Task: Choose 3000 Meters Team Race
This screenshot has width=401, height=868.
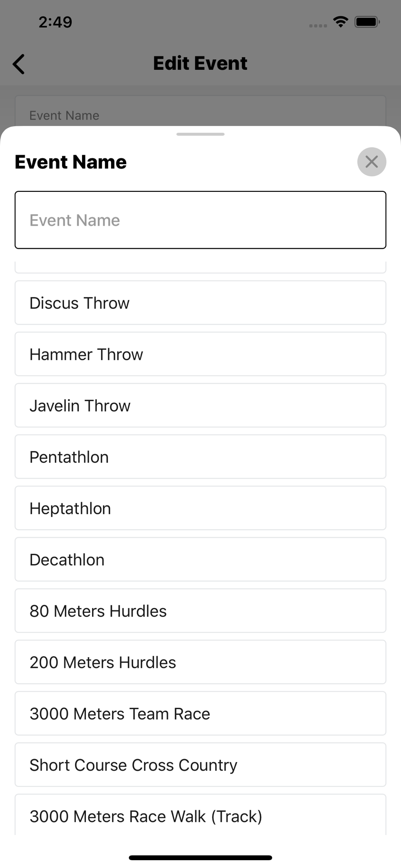Action: 200,713
